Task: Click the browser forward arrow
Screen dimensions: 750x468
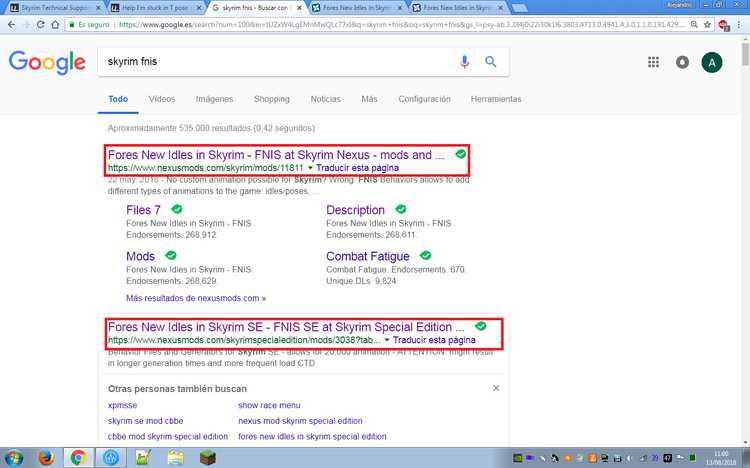Action: click(x=26, y=24)
